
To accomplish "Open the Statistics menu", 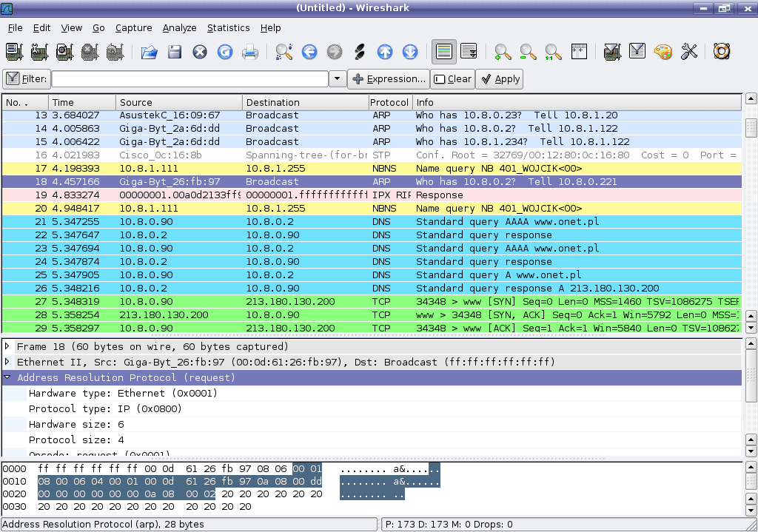I will coord(228,27).
